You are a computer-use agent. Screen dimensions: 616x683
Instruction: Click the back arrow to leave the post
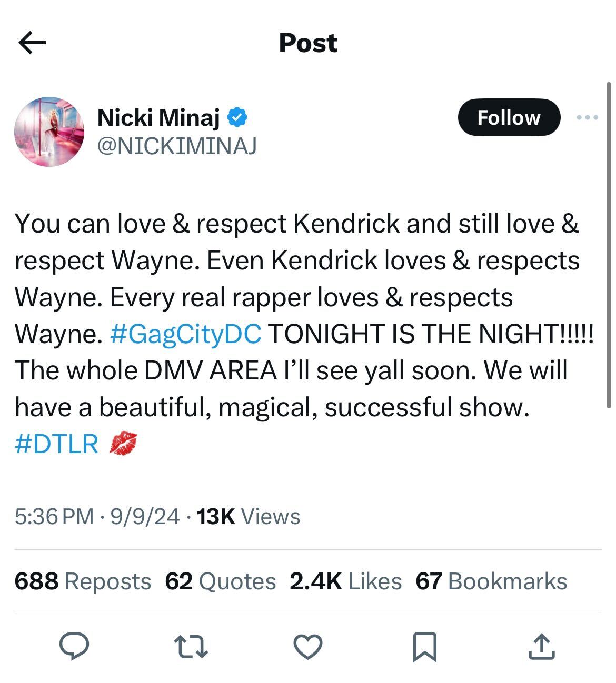(x=32, y=43)
